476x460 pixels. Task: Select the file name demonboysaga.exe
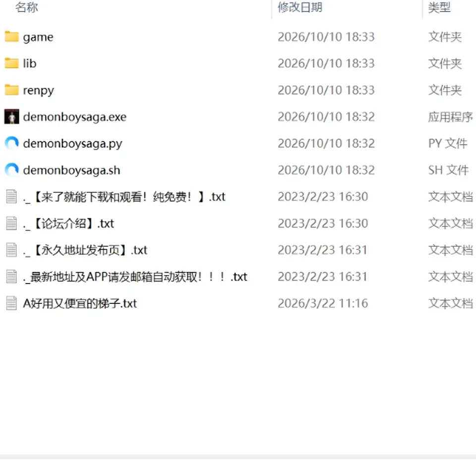[x=75, y=117]
